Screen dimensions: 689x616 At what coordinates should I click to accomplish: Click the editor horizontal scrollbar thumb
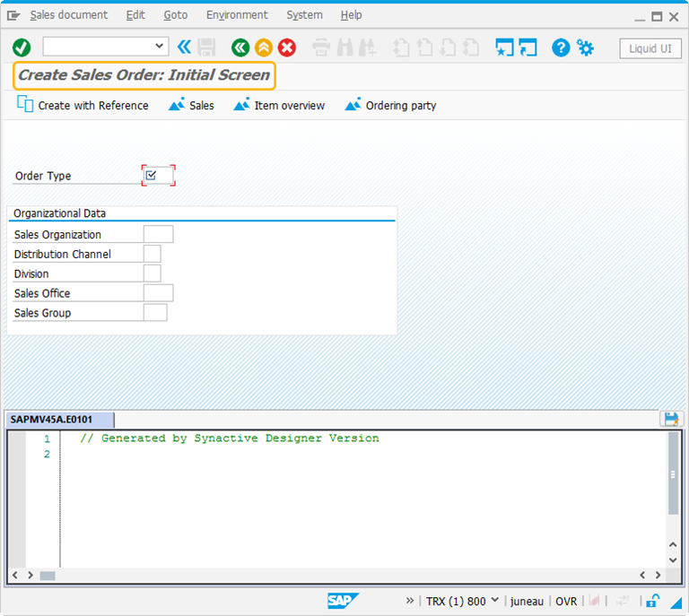48,576
